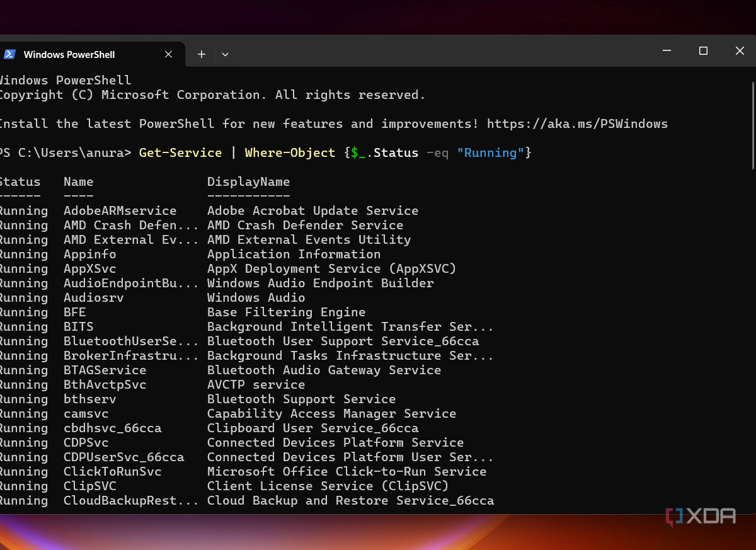Click the Windows Audio display name
Screen dimensions: 756x550
[256, 298]
